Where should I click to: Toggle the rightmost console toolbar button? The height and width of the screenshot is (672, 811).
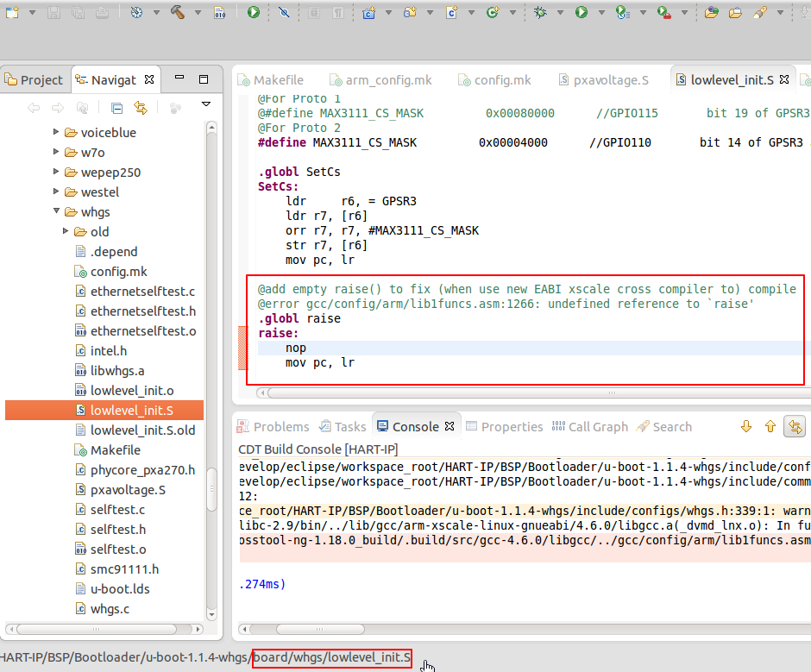pos(794,426)
